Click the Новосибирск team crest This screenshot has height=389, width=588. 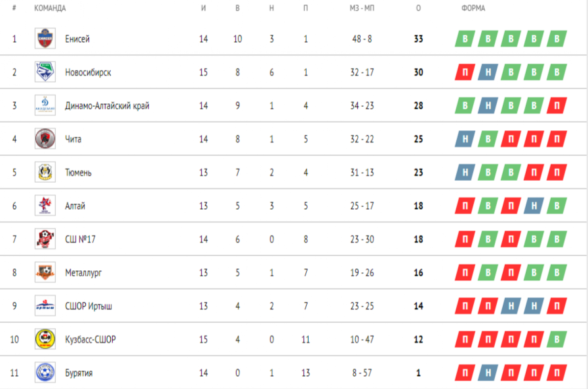coord(45,72)
